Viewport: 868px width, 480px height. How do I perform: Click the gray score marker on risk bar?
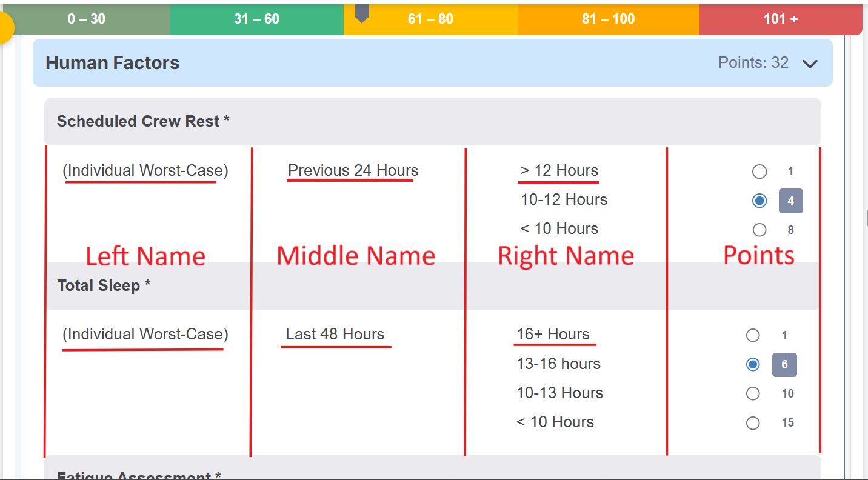click(362, 13)
